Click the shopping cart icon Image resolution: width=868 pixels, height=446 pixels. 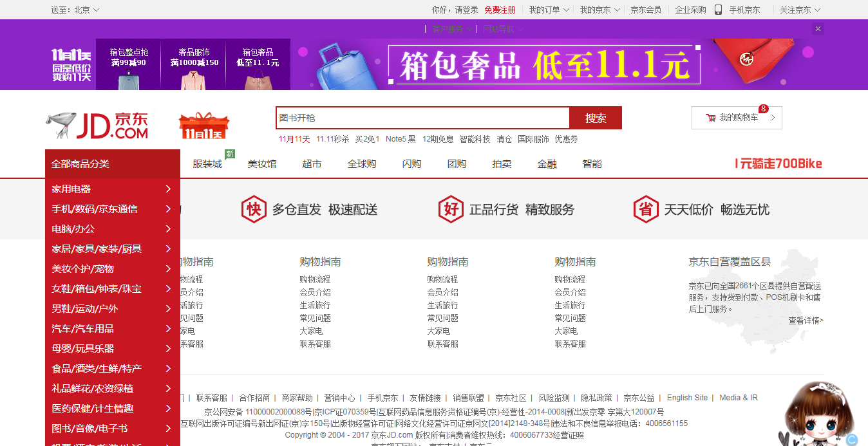[711, 118]
